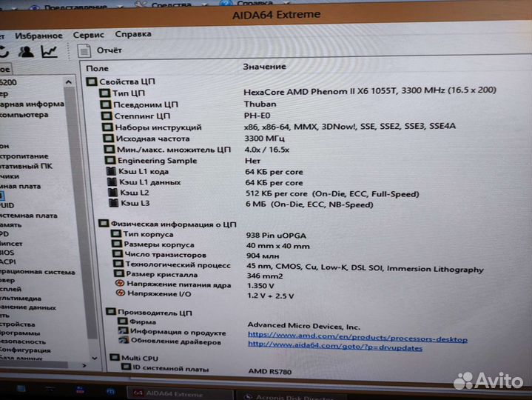Select the Физическая информация о ЦП group
Image resolution: width=532 pixels, height=400 pixels.
pyautogui.click(x=168, y=224)
